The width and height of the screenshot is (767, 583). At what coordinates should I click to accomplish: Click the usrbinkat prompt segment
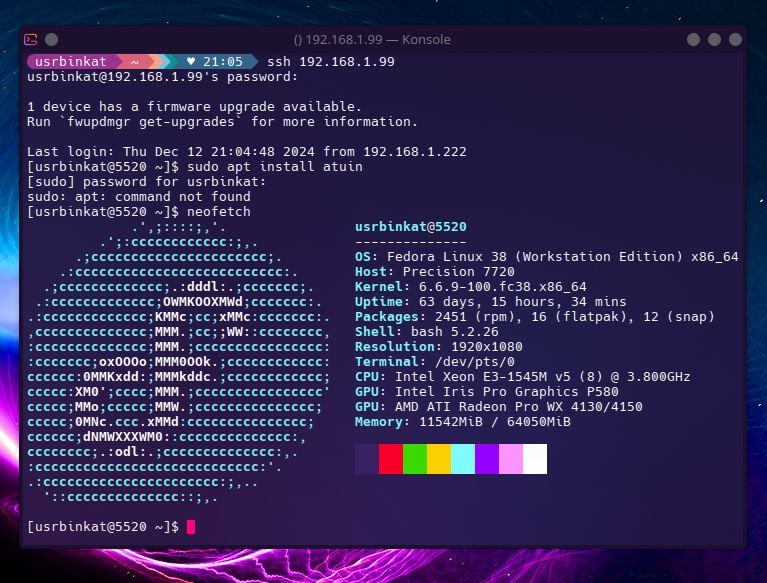click(71, 62)
